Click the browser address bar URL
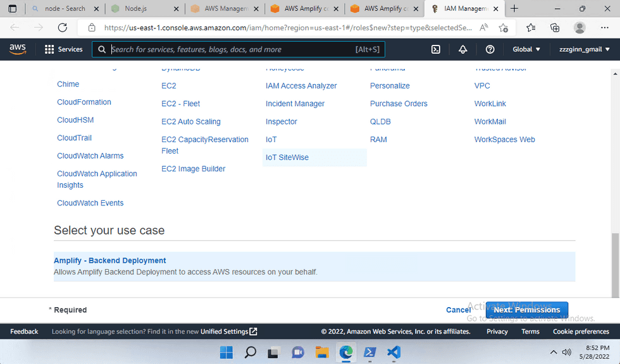620x364 pixels. (x=288, y=28)
